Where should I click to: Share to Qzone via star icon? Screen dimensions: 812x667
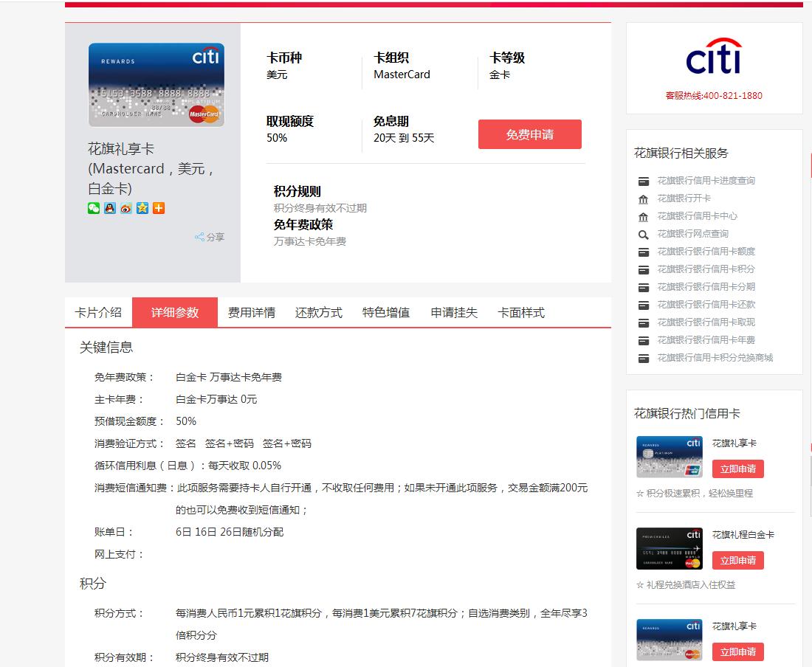click(x=142, y=208)
